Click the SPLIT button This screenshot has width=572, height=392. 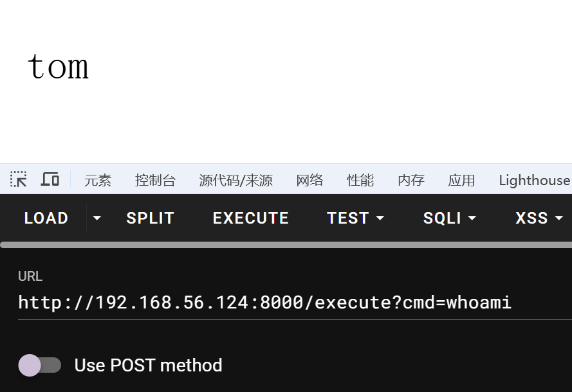151,218
